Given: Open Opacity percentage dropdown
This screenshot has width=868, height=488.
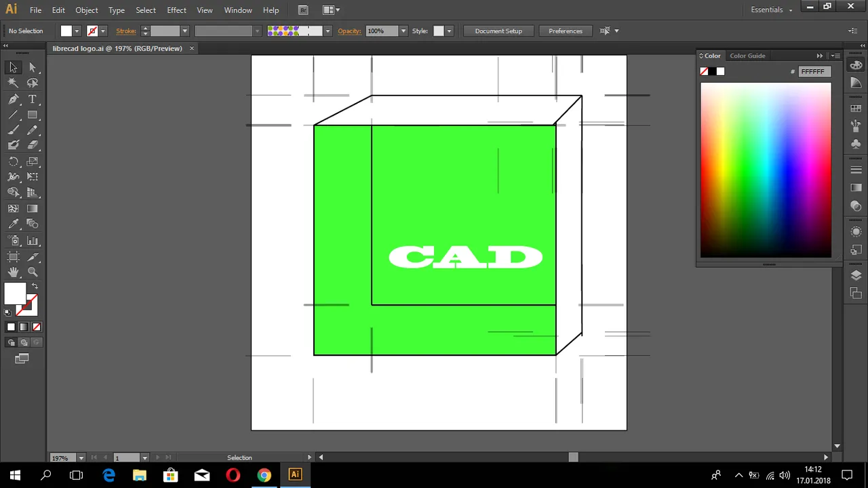Looking at the screenshot, I should coord(403,31).
